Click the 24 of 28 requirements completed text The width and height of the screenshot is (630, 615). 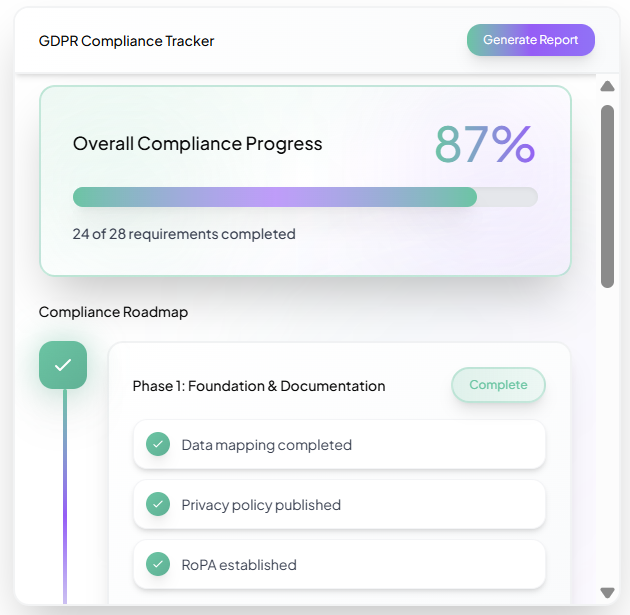(x=184, y=234)
